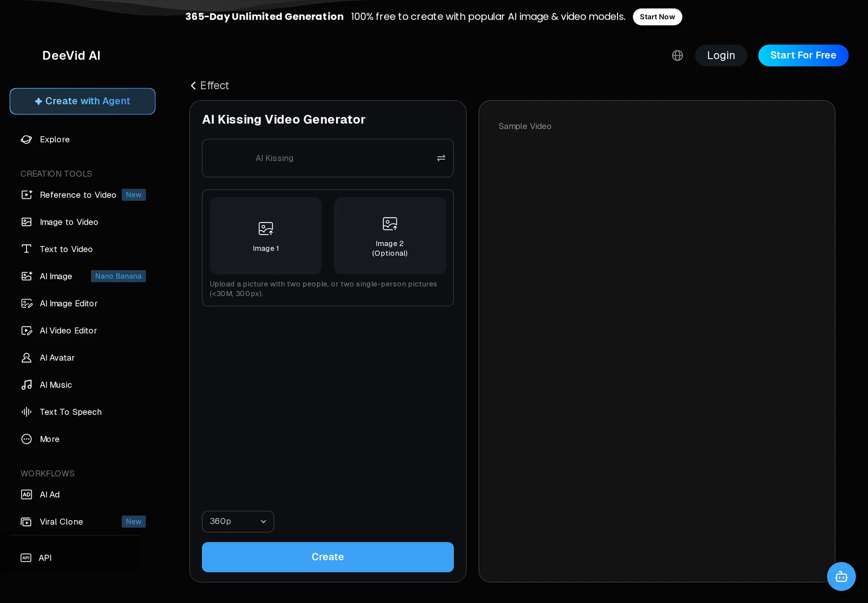
Task: Click the API icon in sidebar
Action: [x=26, y=558]
